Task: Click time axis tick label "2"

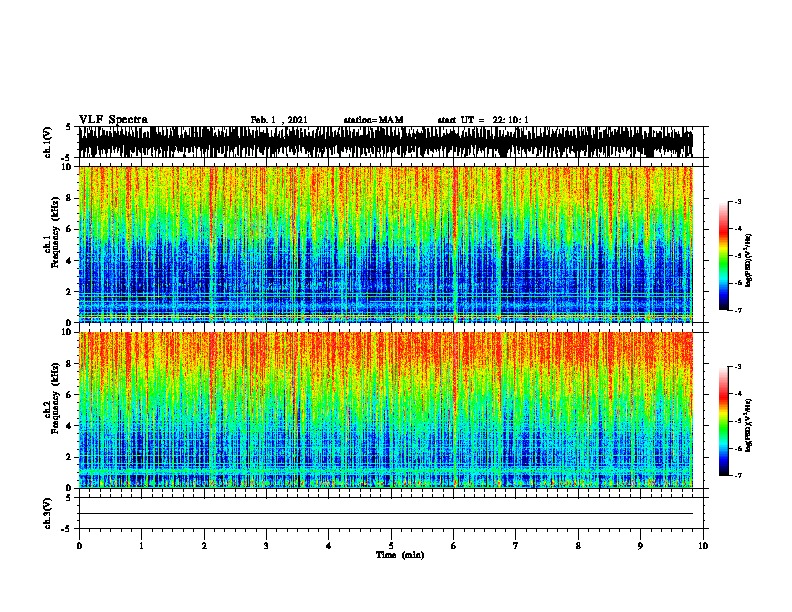Action: [x=204, y=545]
